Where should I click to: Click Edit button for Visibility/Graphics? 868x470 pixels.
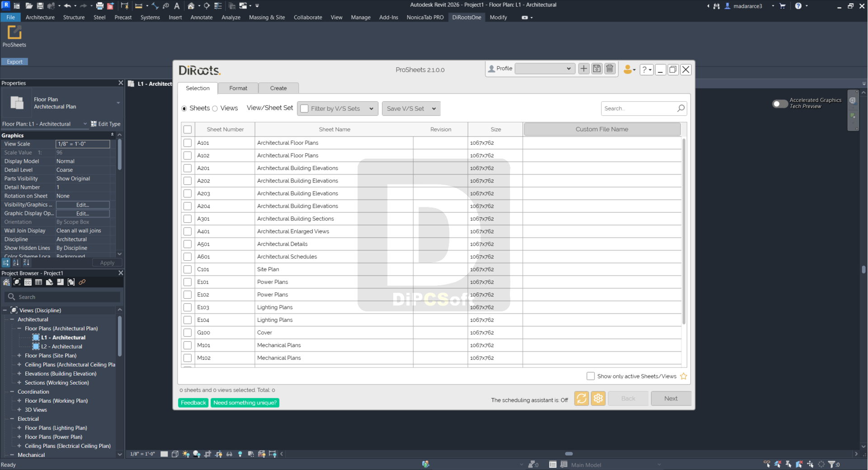(x=83, y=205)
